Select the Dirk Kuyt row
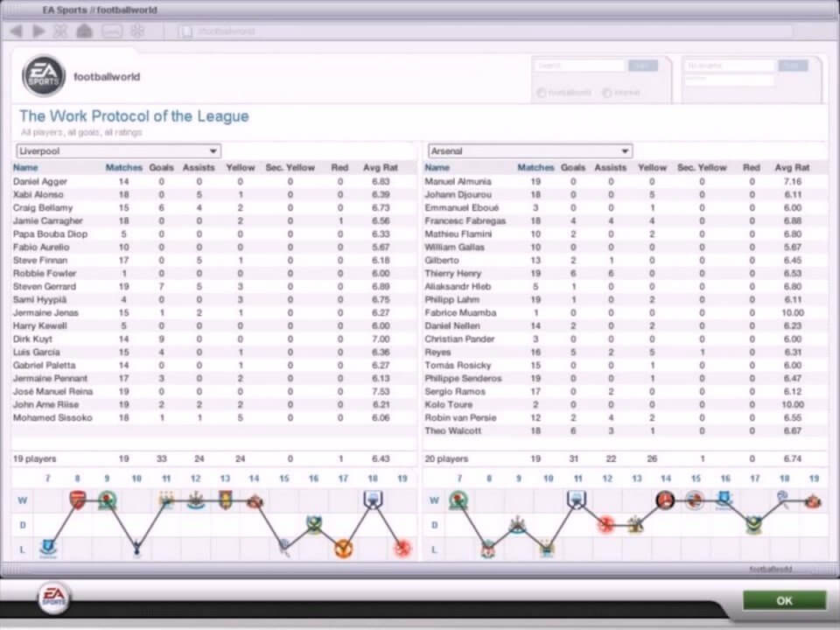 pyautogui.click(x=213, y=339)
